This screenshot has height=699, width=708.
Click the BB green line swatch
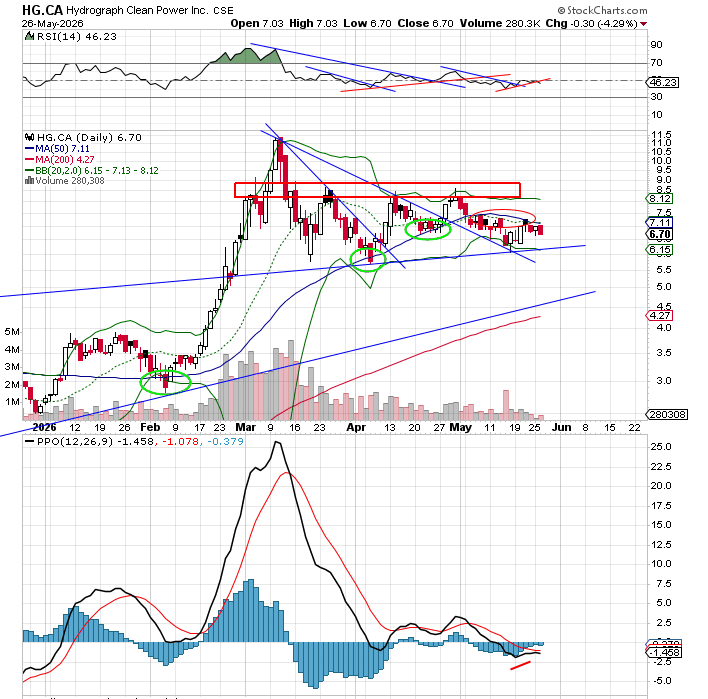(x=29, y=170)
